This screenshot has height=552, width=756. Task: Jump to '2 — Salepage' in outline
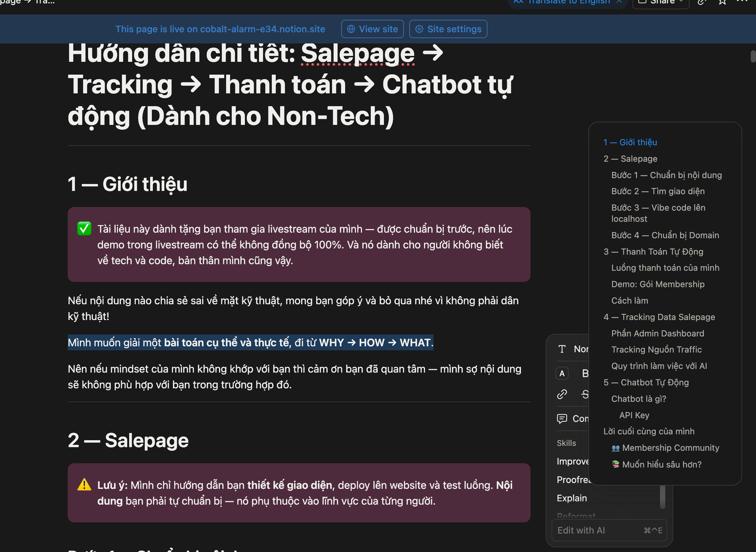pos(630,159)
